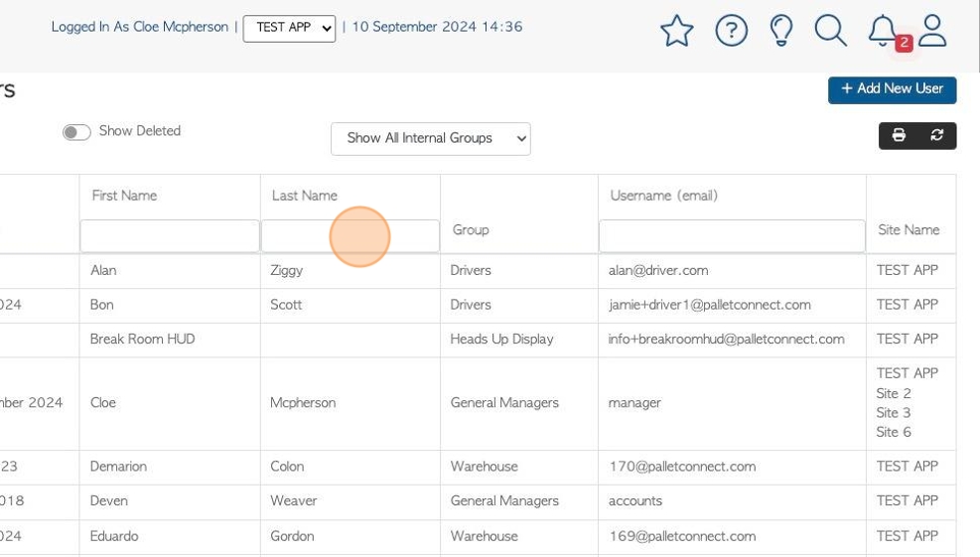Click info+breakroomhud@palletconnect.com email
This screenshot has width=980, height=557.
tap(726, 339)
